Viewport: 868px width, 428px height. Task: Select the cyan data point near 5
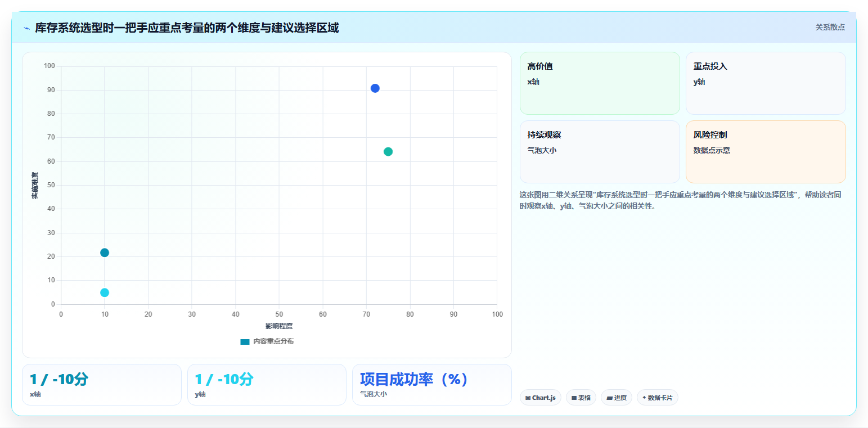105,292
